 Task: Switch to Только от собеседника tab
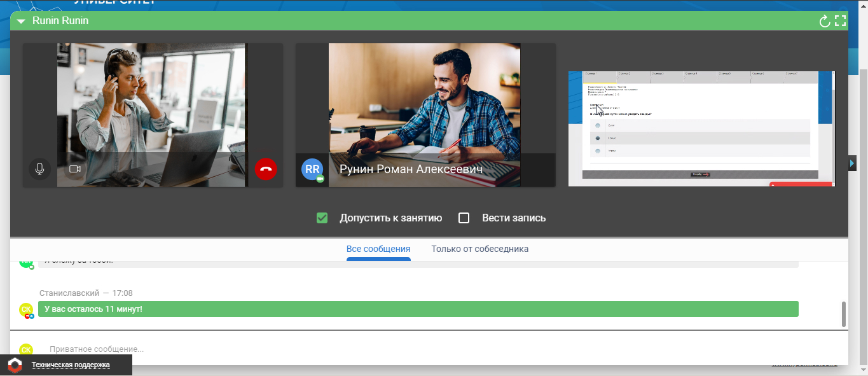(x=479, y=249)
